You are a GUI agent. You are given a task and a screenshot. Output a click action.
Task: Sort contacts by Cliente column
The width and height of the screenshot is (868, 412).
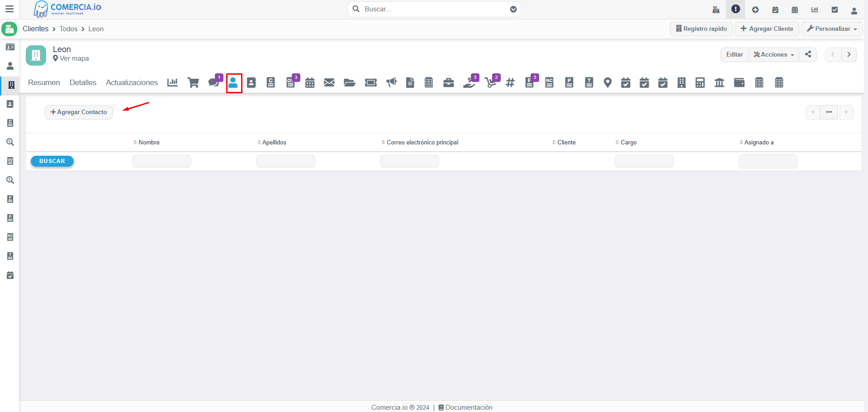click(x=564, y=142)
